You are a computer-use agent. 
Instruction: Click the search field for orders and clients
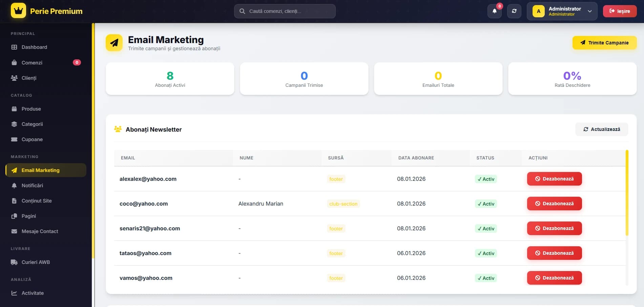[285, 11]
